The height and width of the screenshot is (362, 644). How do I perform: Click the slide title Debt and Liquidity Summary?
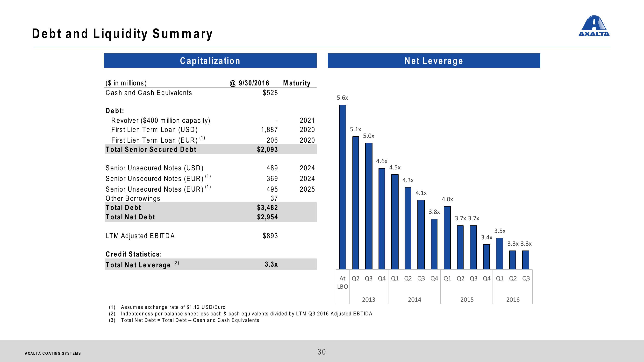(122, 34)
